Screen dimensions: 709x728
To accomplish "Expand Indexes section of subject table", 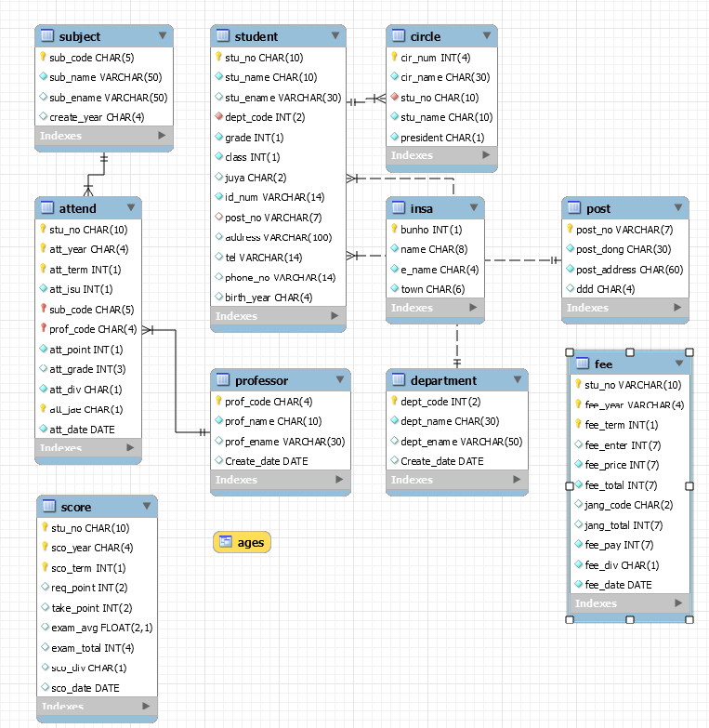I will pos(162,135).
